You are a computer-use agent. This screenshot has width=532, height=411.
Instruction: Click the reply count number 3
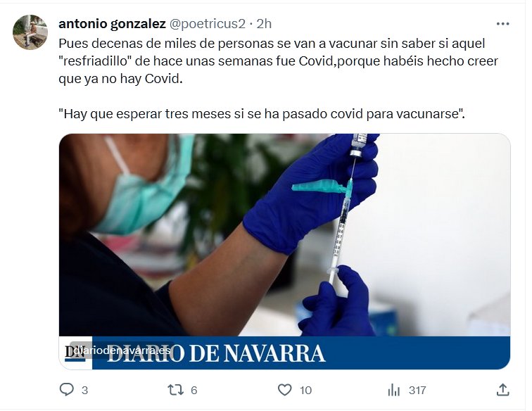[x=85, y=391]
